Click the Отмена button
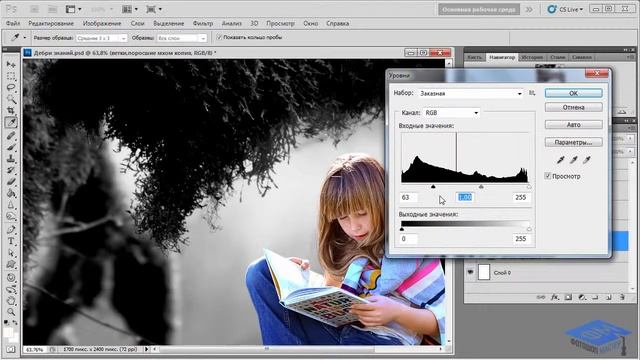 coord(573,107)
